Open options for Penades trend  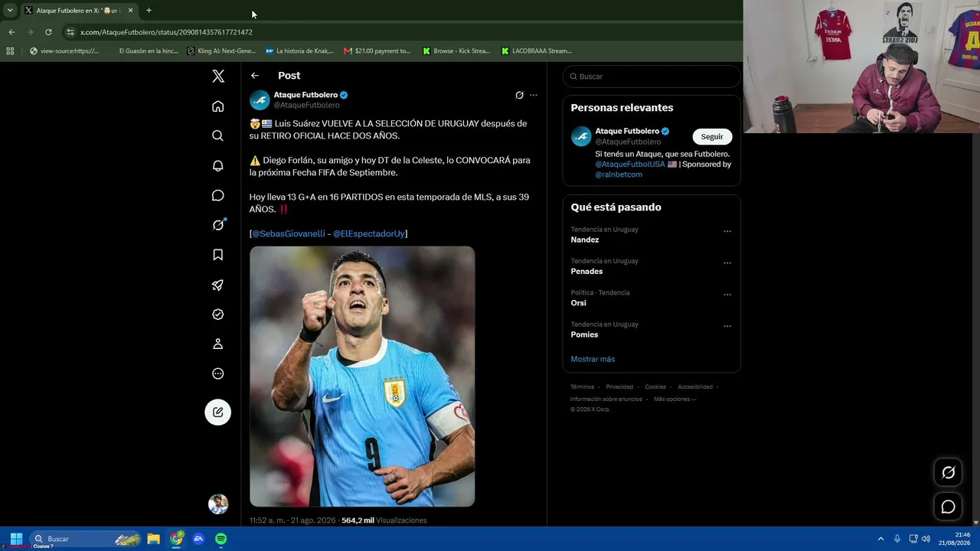(727, 262)
